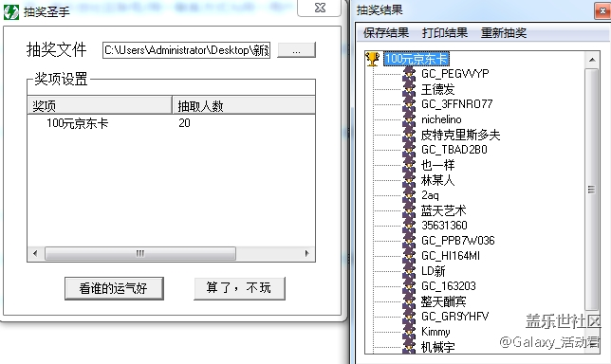Click the person icon next to Kimmy
The image size is (611, 364).
409,332
